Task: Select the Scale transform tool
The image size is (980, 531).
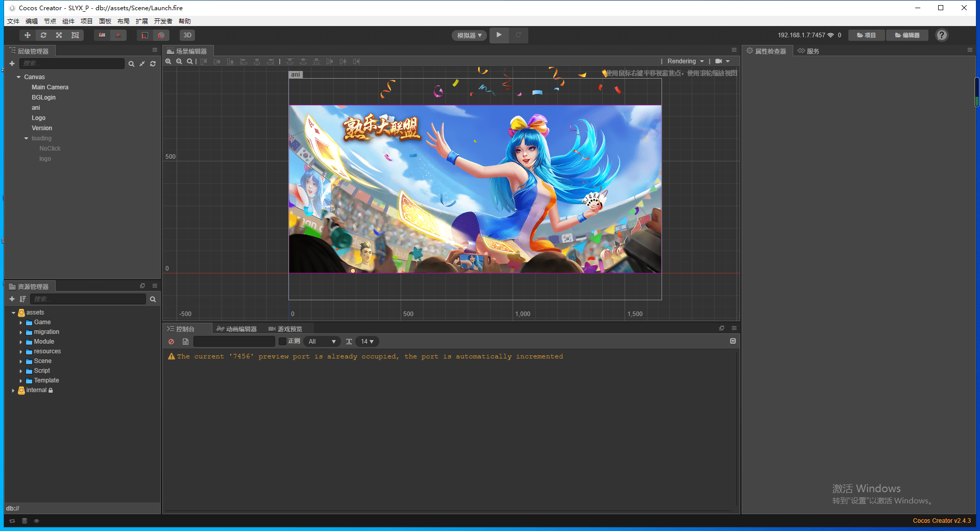Action: click(x=59, y=35)
